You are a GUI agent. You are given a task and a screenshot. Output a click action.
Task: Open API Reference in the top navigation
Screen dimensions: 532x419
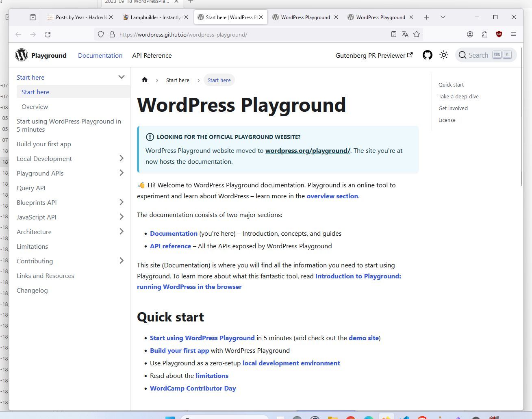[152, 55]
